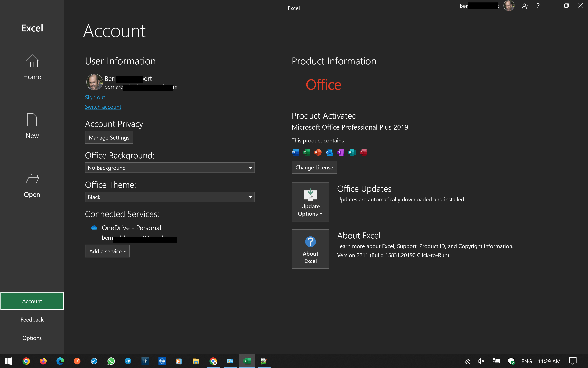Expand the Office Background dropdown
588x368 pixels.
click(x=170, y=168)
